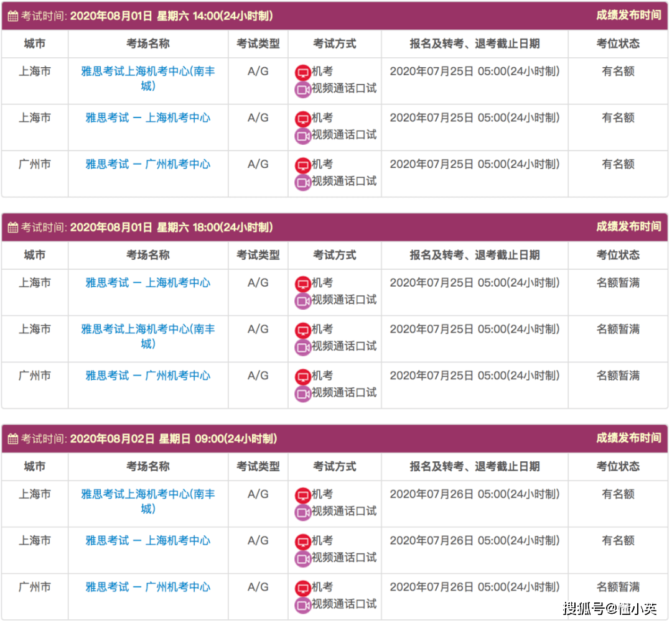Click 名额暂满 status for 广州市 in 08月02日 session
This screenshot has height=623, width=672.
click(618, 588)
